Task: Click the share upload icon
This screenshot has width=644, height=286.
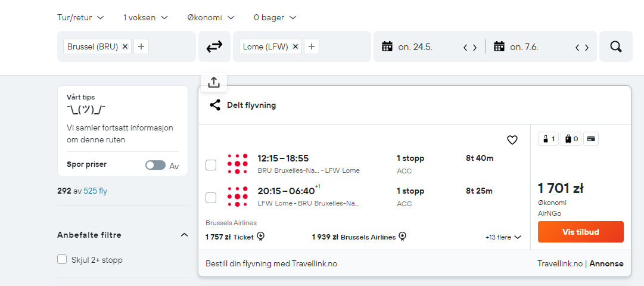Action: point(214,82)
